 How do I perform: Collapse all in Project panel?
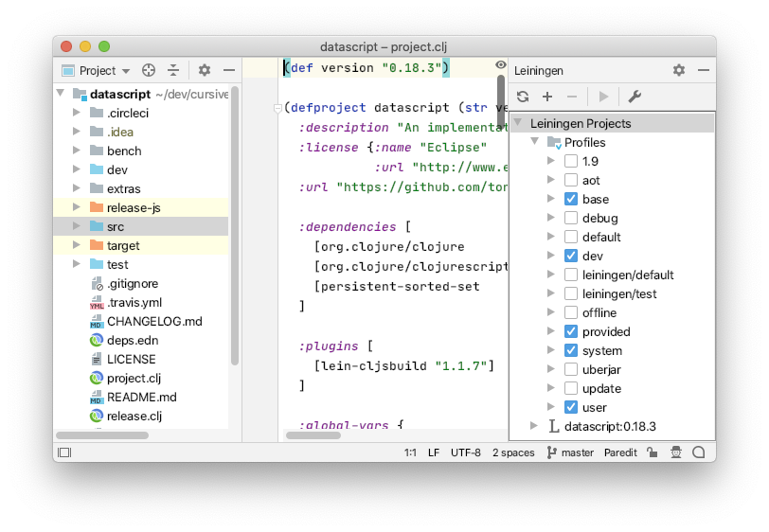click(173, 71)
